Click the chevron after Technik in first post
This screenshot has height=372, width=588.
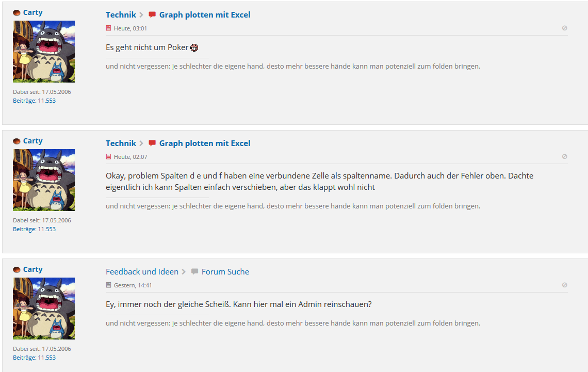pyautogui.click(x=141, y=14)
